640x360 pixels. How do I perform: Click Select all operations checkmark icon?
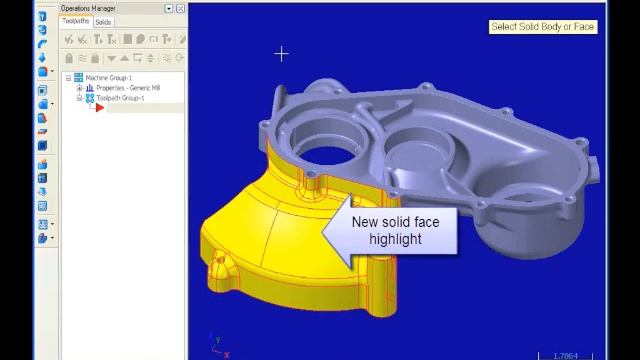pos(69,39)
